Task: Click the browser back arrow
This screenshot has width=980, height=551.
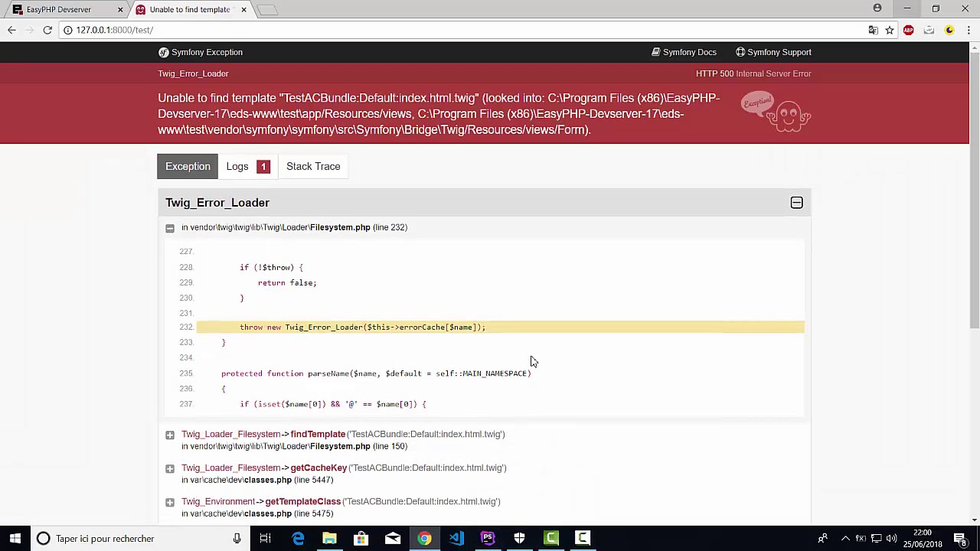Action: point(11,30)
